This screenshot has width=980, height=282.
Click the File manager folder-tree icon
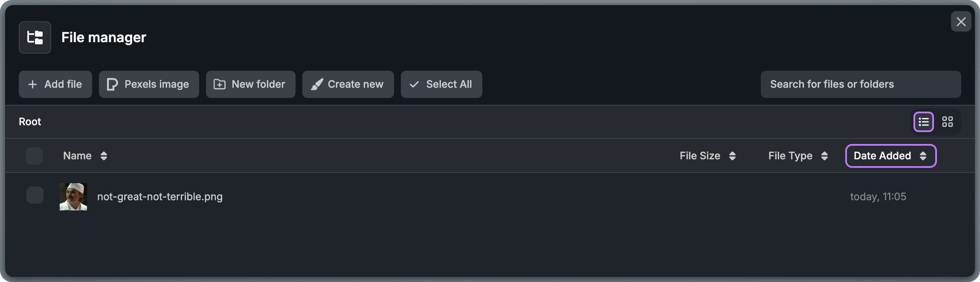[35, 37]
